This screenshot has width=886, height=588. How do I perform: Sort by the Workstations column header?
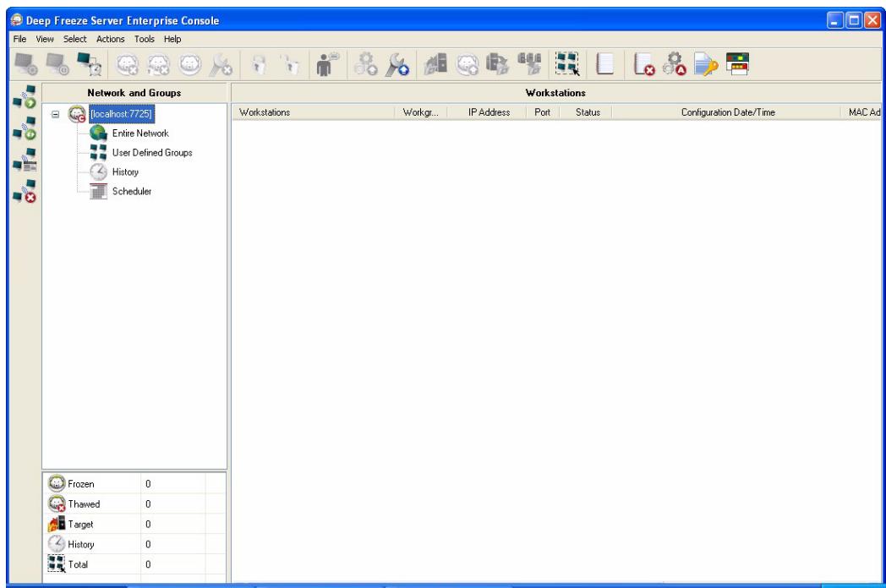pyautogui.click(x=314, y=112)
